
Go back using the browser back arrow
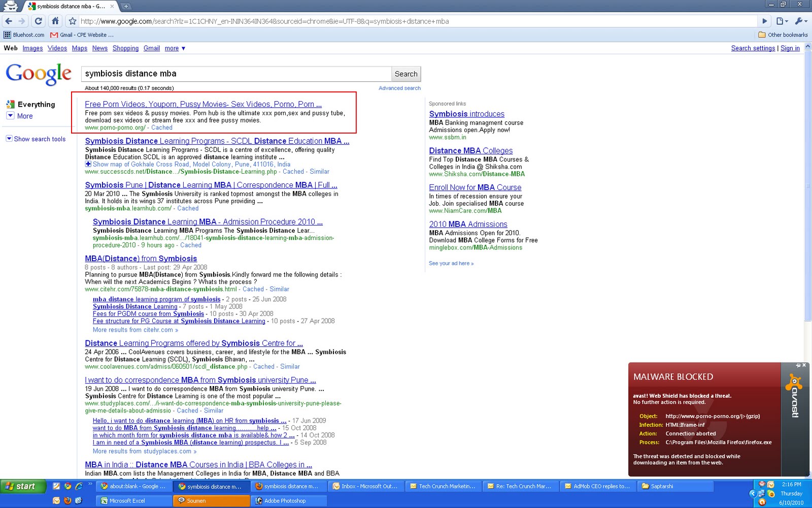(x=9, y=21)
